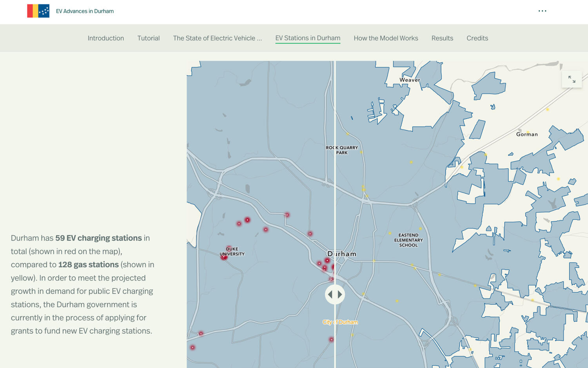The image size is (588, 368).
Task: Expand the map to fullscreen
Action: (x=572, y=80)
